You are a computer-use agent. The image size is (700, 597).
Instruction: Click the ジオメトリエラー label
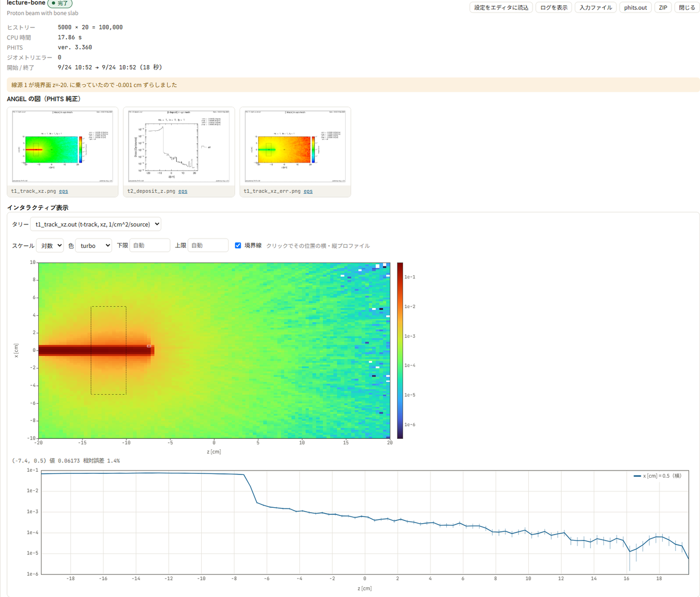[30, 57]
